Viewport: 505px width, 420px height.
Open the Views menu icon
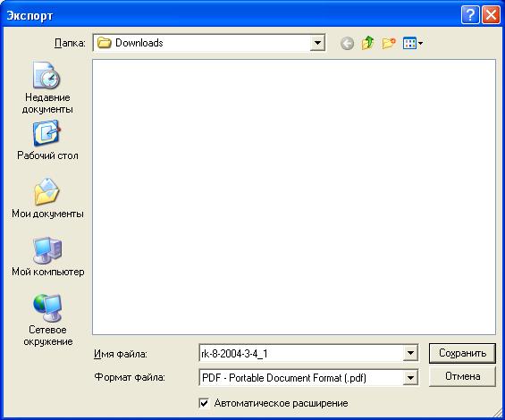413,43
